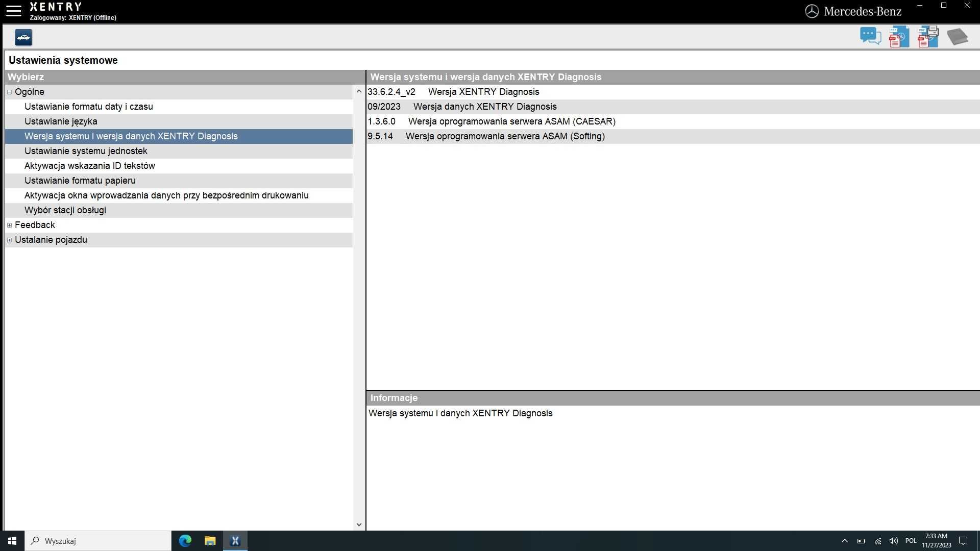Show hidden tray icons chevron
The height and width of the screenshot is (551, 980).
(845, 541)
